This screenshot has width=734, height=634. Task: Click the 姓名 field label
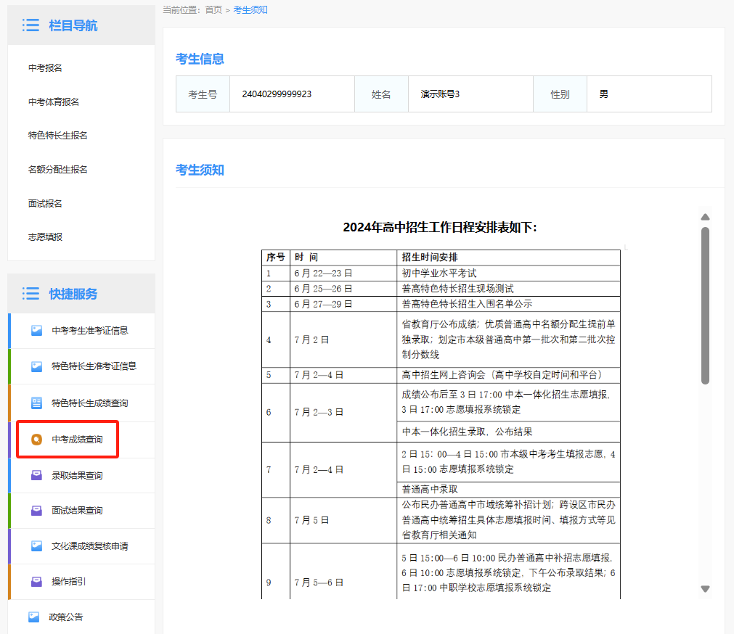coord(381,94)
